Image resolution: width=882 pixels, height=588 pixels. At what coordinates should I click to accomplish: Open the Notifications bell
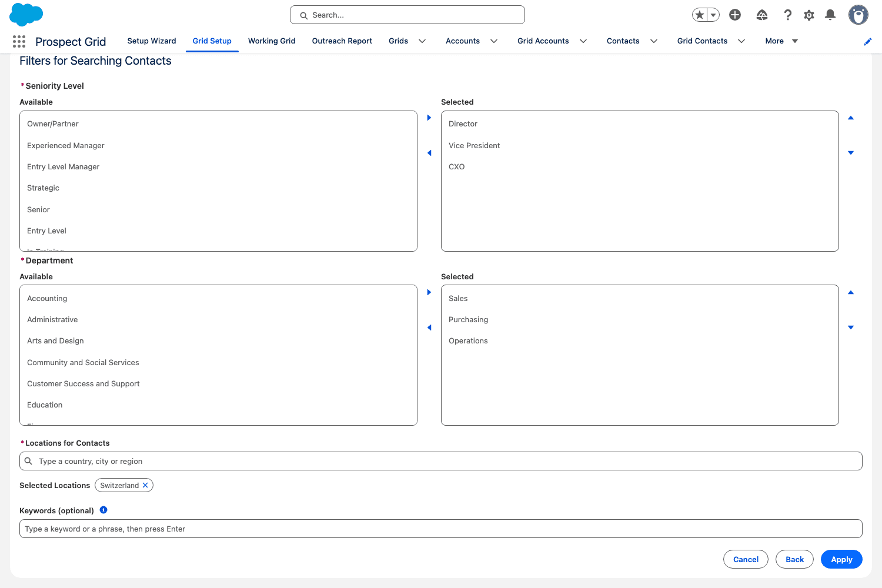pos(830,15)
